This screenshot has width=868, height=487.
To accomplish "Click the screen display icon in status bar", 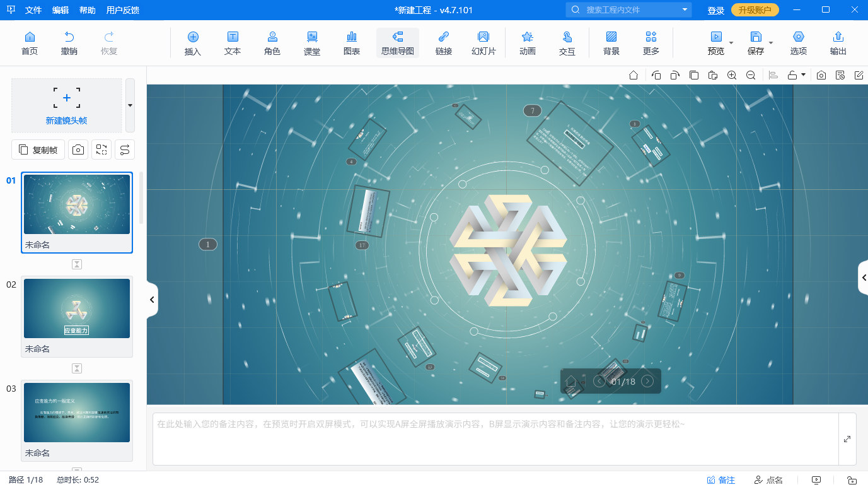I will (816, 480).
